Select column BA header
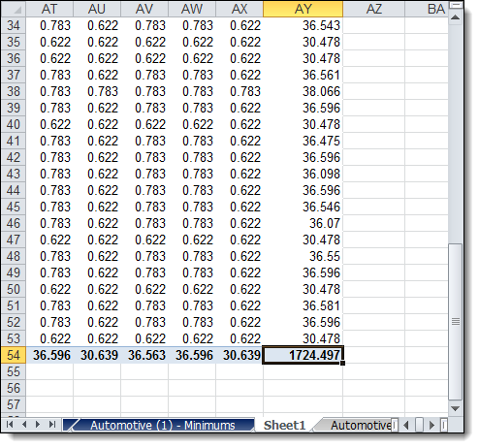Image resolution: width=479 pixels, height=448 pixels. [428, 9]
